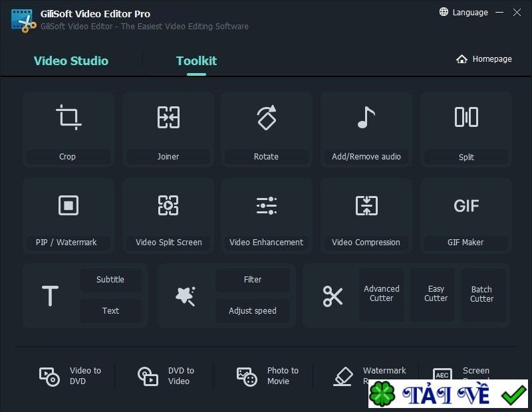Visit the Homepage link

point(485,58)
